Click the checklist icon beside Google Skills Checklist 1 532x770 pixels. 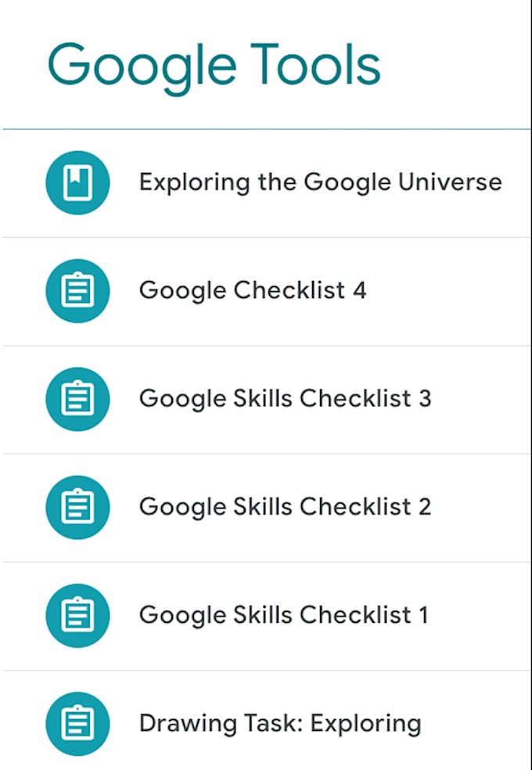[x=78, y=615]
